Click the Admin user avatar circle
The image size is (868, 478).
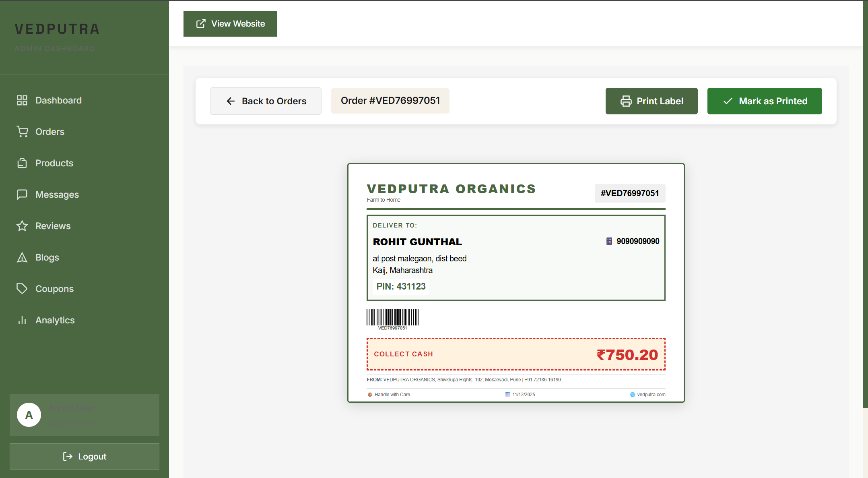(29, 415)
